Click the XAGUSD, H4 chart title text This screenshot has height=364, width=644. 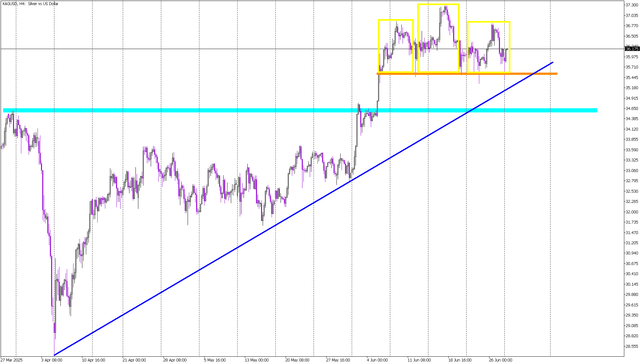click(30, 4)
